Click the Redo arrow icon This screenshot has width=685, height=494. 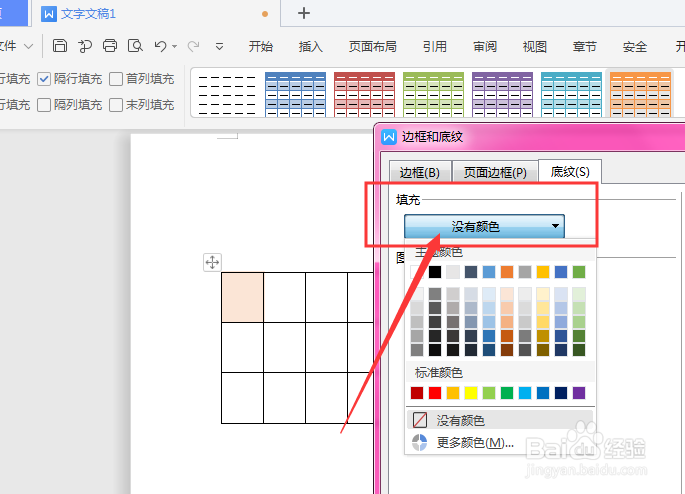(194, 46)
